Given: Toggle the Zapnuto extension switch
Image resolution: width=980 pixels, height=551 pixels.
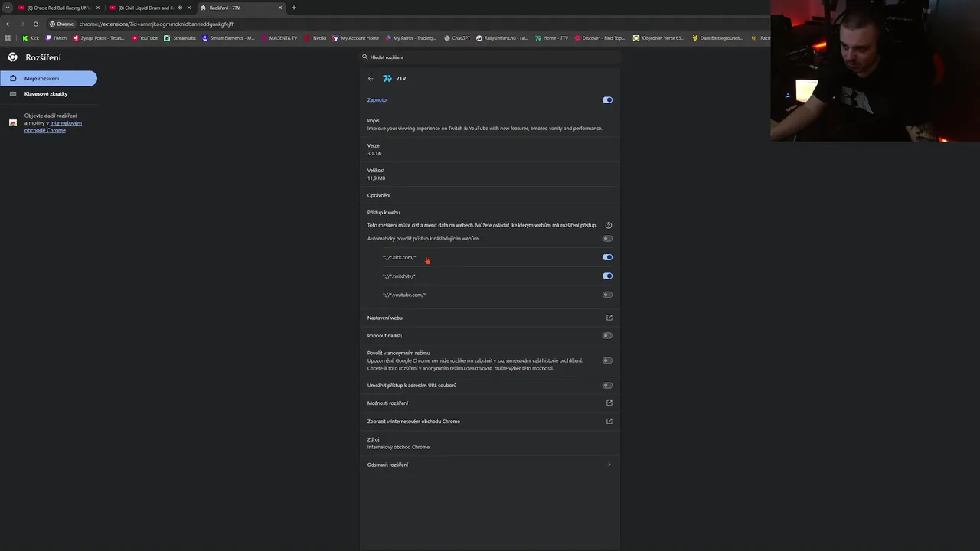Looking at the screenshot, I should [607, 99].
